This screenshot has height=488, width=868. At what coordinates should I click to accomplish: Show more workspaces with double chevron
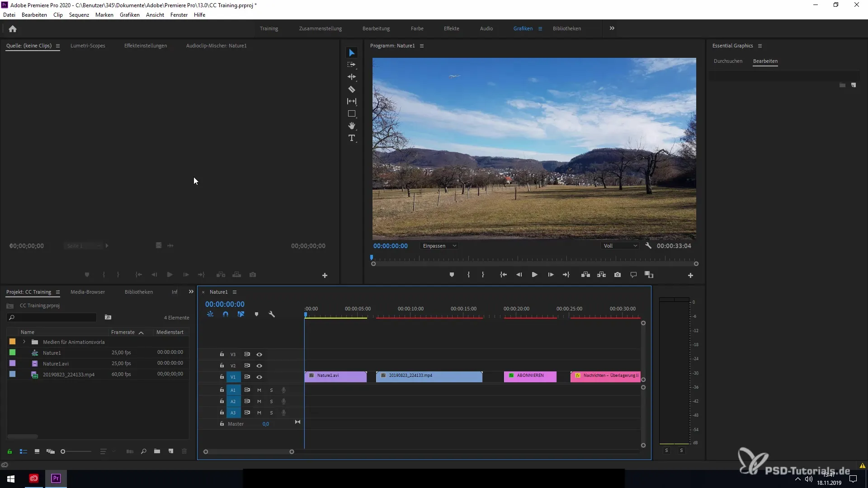(612, 28)
